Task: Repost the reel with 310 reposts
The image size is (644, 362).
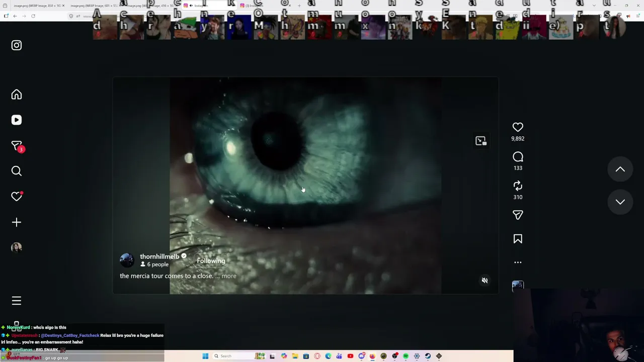Action: [518, 186]
